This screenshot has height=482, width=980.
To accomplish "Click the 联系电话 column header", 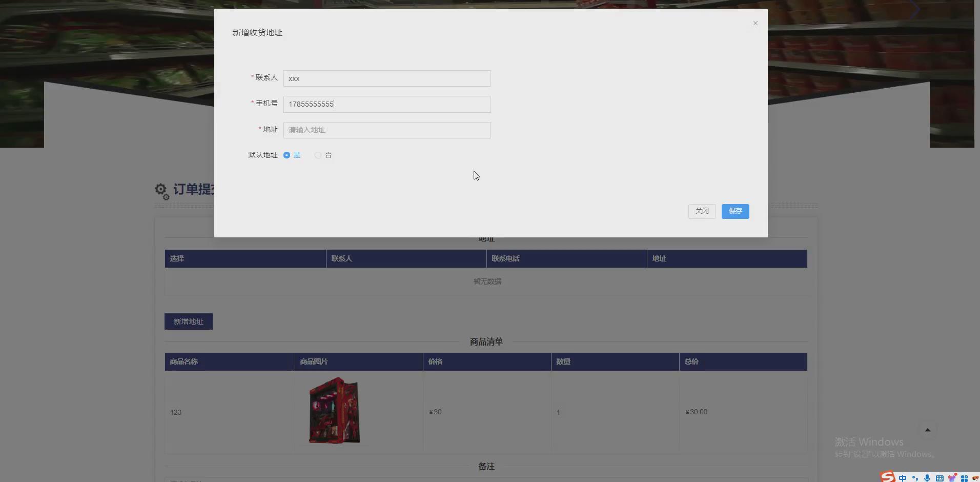I will point(566,258).
